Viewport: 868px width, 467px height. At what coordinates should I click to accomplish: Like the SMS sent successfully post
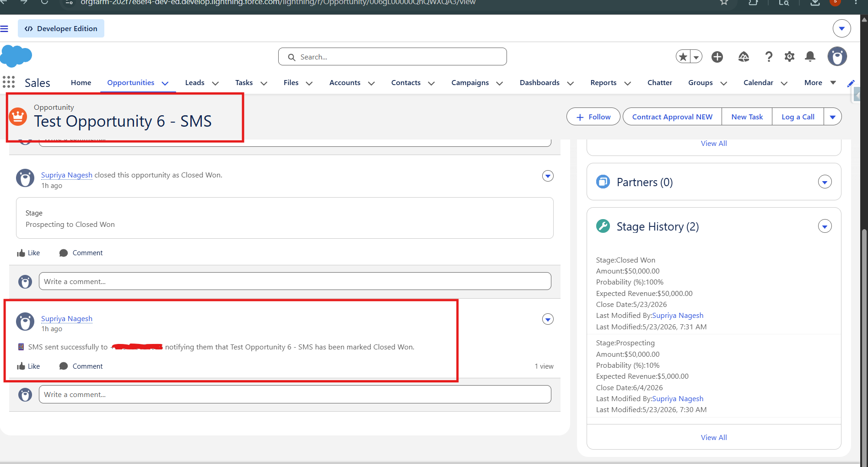(x=28, y=366)
